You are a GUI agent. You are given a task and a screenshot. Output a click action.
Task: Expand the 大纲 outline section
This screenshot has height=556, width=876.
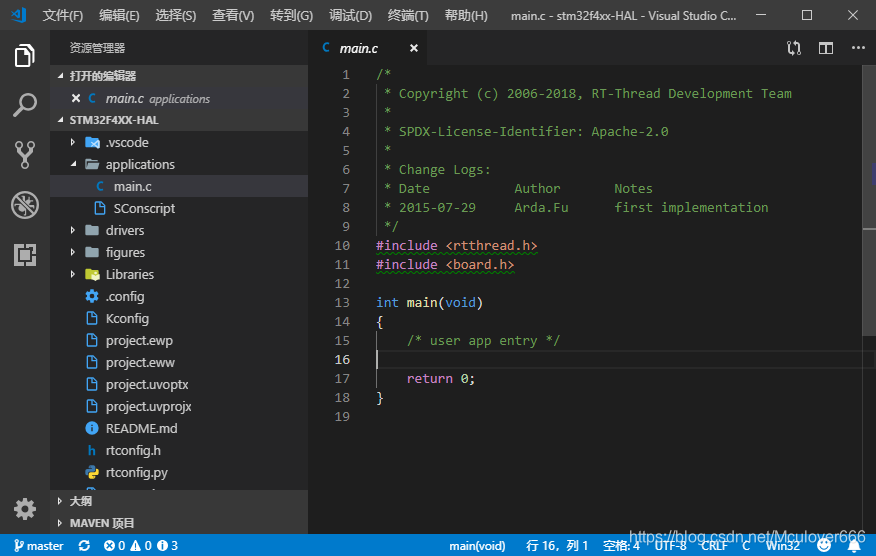coord(60,501)
